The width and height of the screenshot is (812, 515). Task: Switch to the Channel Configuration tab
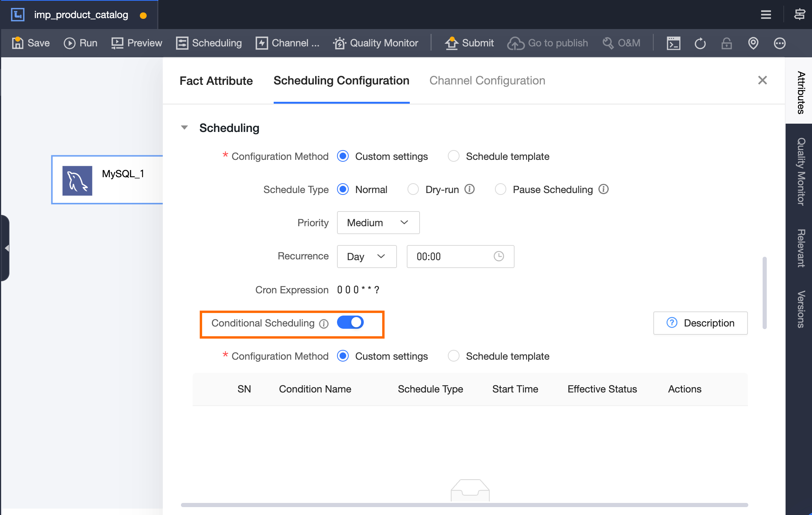point(487,80)
